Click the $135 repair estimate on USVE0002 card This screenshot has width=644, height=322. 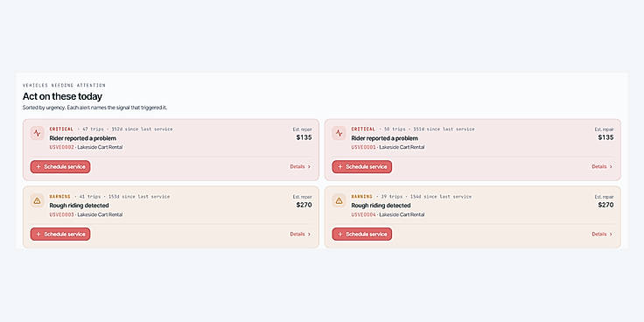(304, 137)
